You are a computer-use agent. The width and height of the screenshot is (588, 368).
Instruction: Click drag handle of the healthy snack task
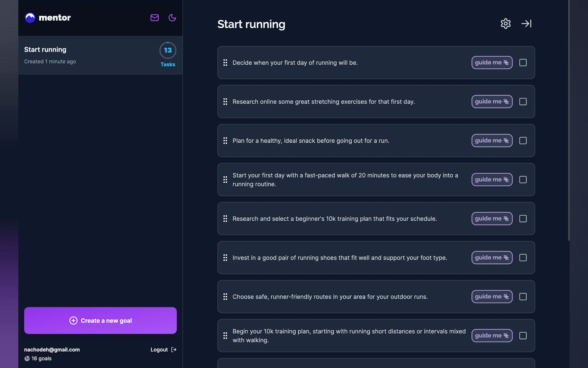225,141
